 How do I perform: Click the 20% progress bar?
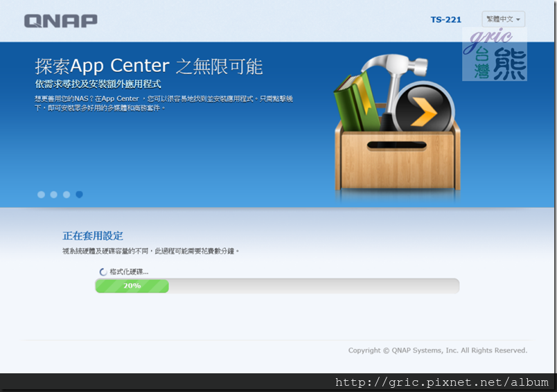pos(277,286)
